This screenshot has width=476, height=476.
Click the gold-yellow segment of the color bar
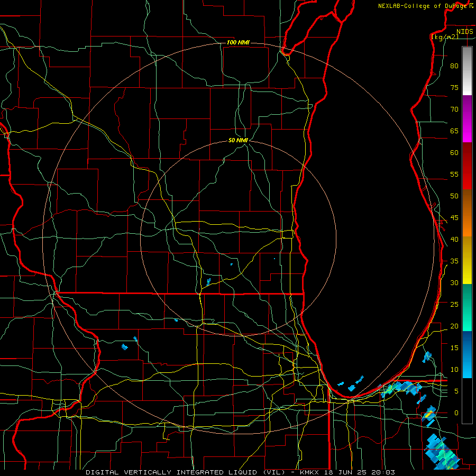[x=467, y=260]
